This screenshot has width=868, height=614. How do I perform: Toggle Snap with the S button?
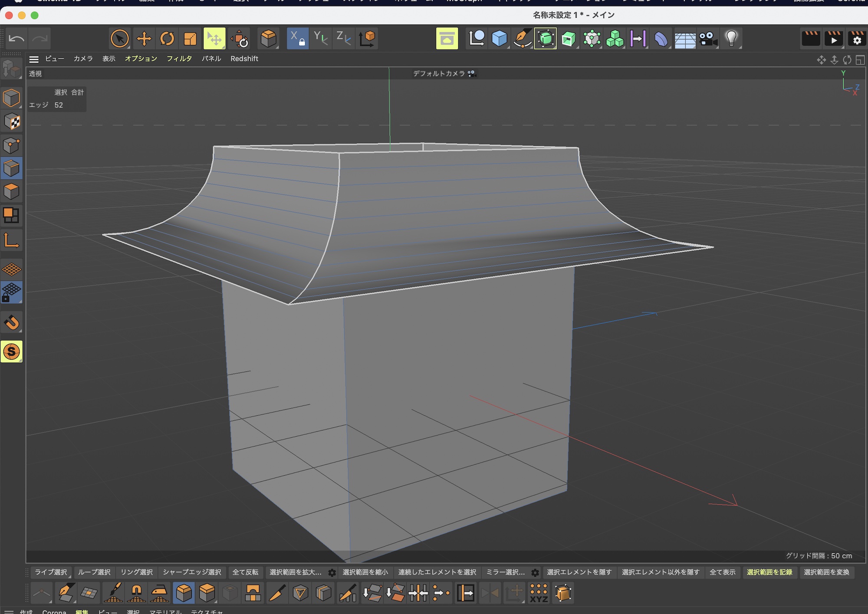pyautogui.click(x=12, y=351)
